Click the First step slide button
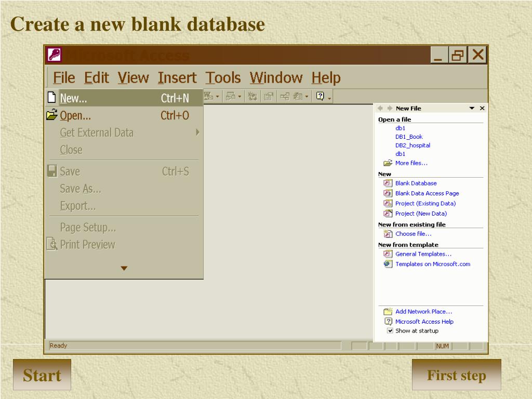This screenshot has width=532, height=399. [456, 375]
